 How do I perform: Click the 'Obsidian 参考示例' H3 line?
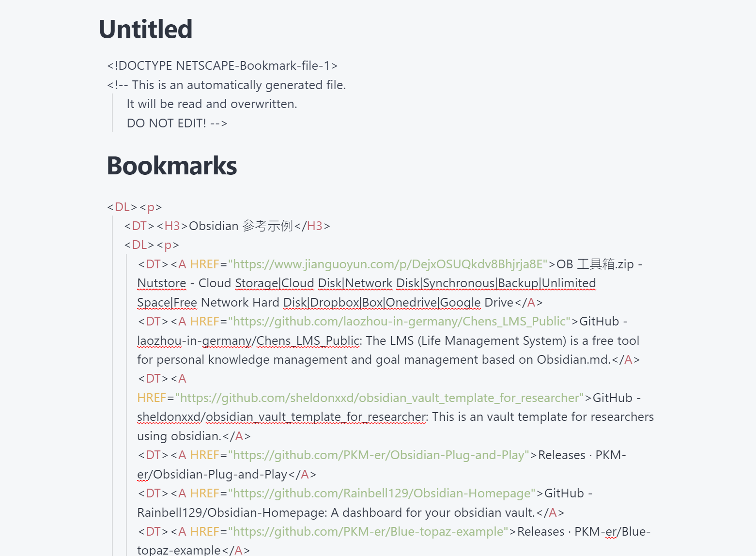pos(227,226)
